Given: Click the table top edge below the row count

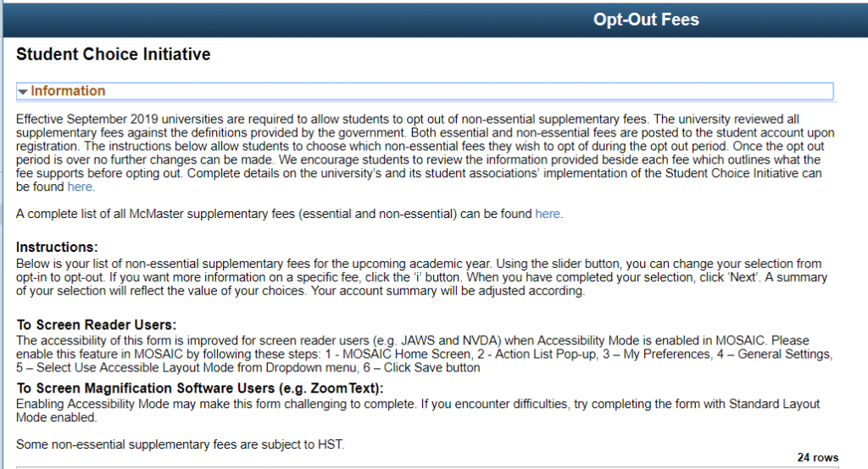Looking at the screenshot, I should point(424,466).
